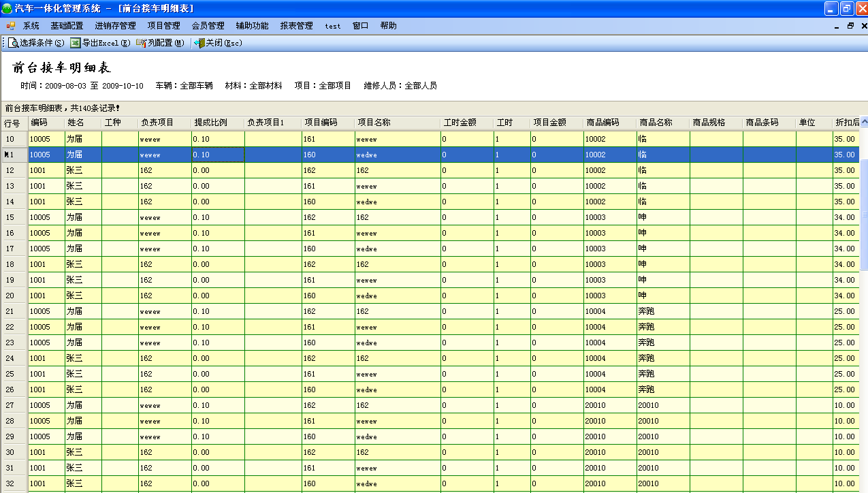The width and height of the screenshot is (868, 493).
Task: Click the 行号 column header
Action: click(14, 123)
